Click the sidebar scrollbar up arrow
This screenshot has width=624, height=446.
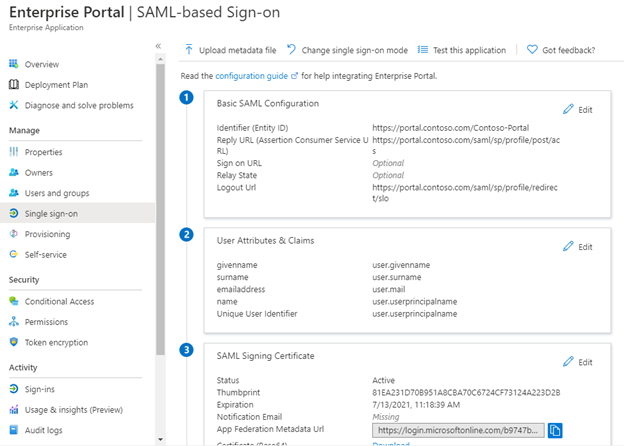pos(160,59)
